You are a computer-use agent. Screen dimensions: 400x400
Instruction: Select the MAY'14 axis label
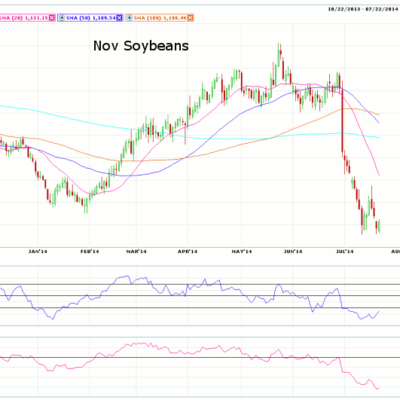click(241, 251)
